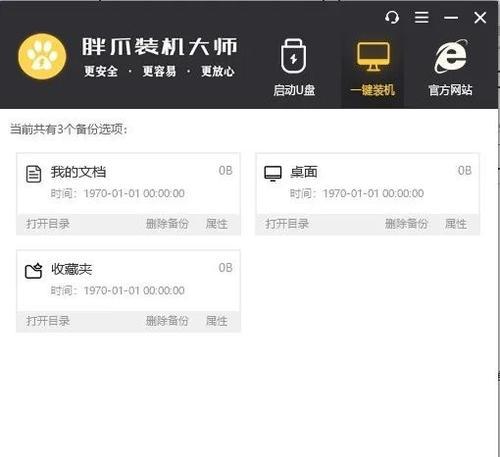This screenshot has width=500, height=457.
Task: Select the 启动U盘 USB drive icon
Action: (x=293, y=56)
